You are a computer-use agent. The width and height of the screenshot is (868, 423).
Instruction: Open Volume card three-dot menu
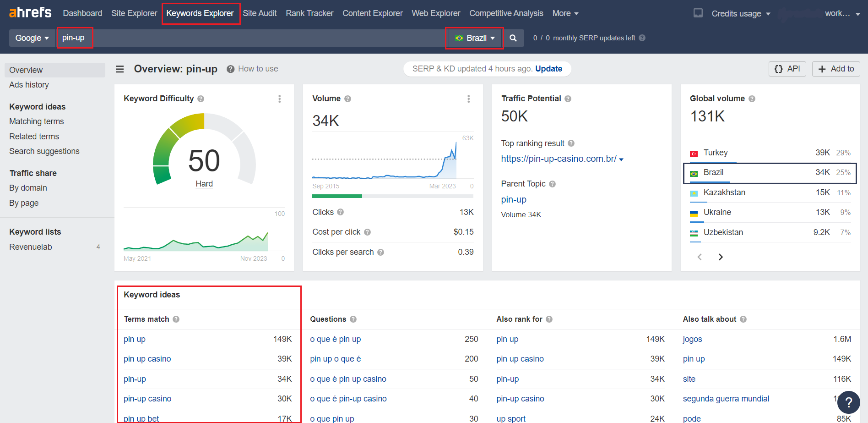pyautogui.click(x=468, y=99)
